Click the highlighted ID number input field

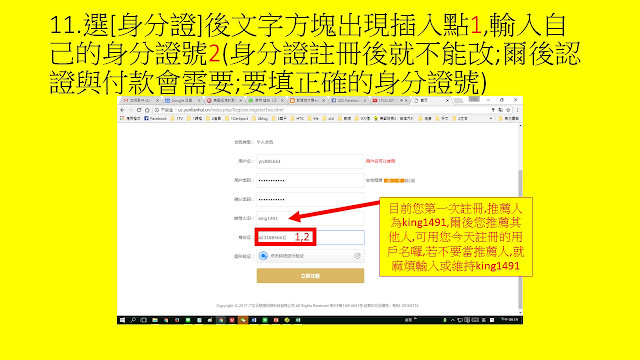click(x=310, y=237)
